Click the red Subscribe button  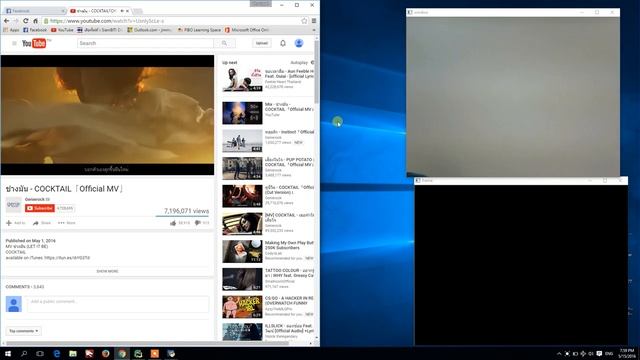40,208
